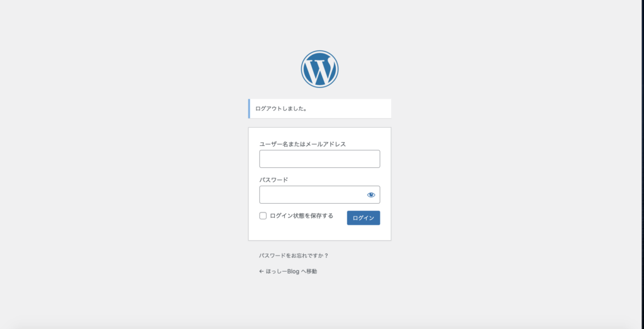The height and width of the screenshot is (329, 644).
Task: Click the left arrow before ほっしーBlog
Action: 261,272
